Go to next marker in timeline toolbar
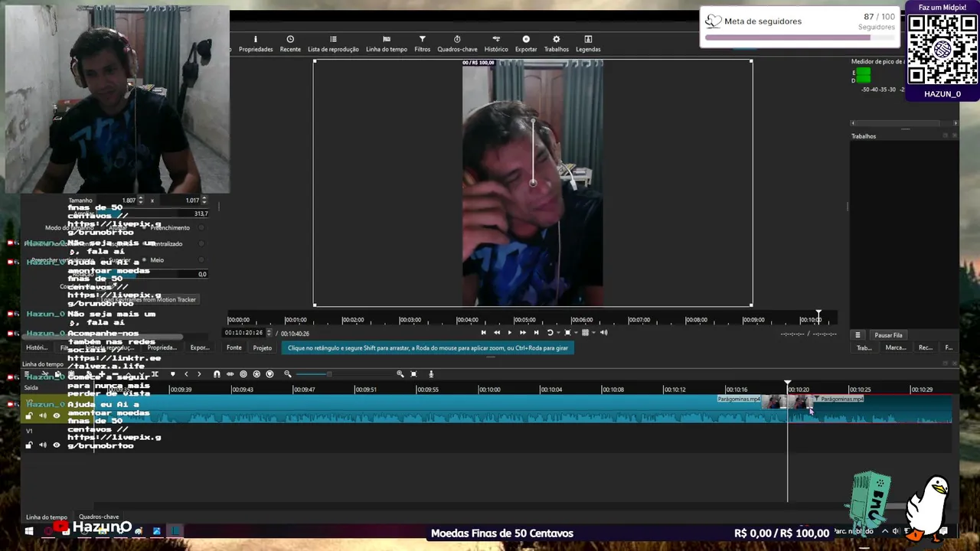This screenshot has height=551, width=980. click(x=199, y=373)
